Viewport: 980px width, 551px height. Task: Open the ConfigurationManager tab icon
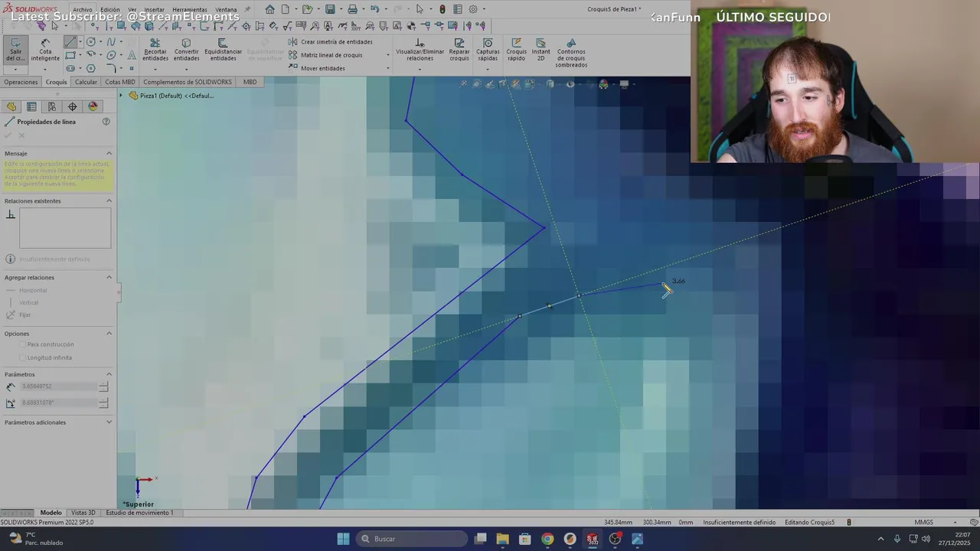click(x=52, y=106)
